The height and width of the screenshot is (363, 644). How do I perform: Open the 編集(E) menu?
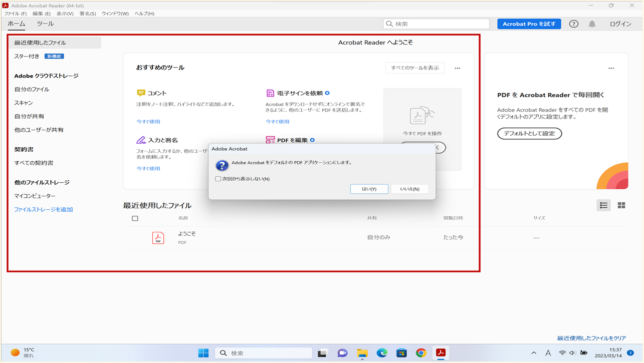pyautogui.click(x=42, y=14)
